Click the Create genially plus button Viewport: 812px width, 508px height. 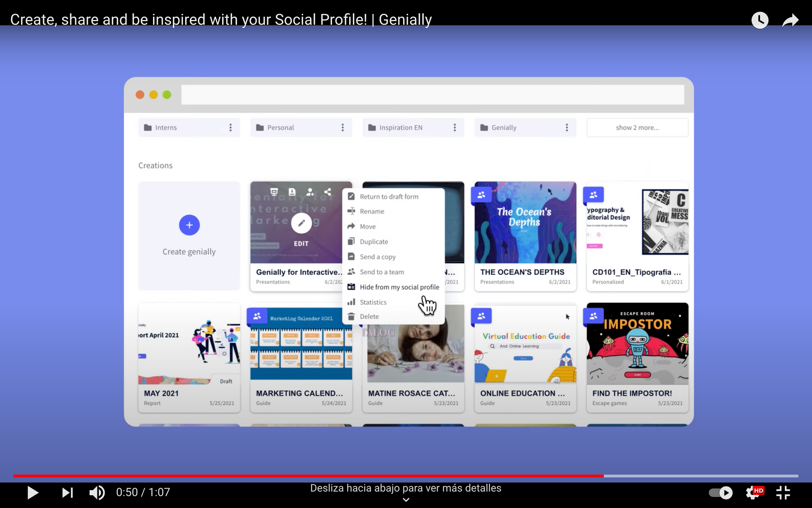(x=189, y=225)
